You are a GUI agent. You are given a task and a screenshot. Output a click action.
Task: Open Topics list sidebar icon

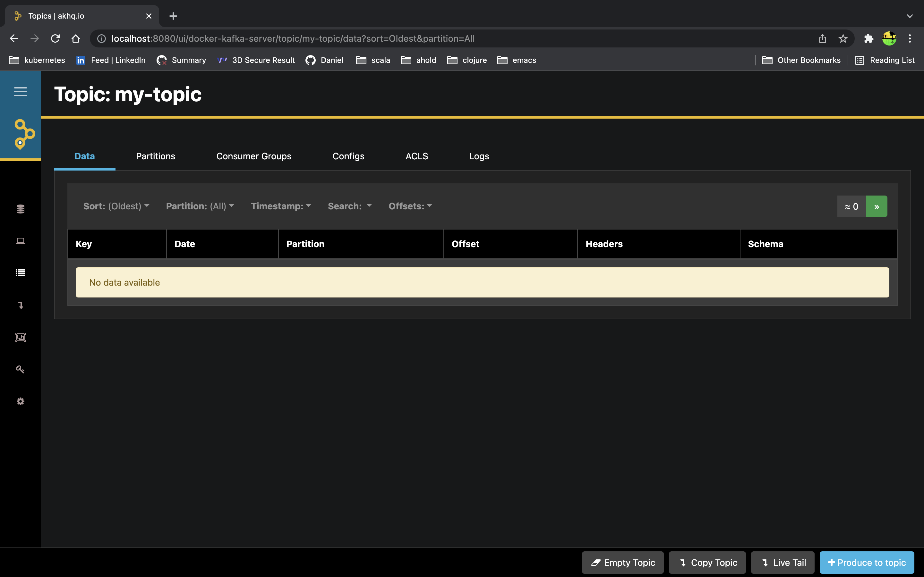coord(20,273)
